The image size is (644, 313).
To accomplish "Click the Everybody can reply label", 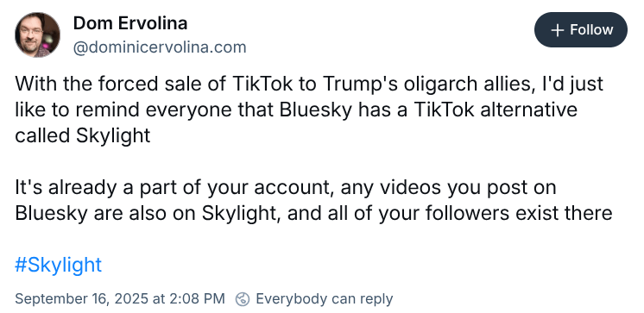I will [x=324, y=298].
